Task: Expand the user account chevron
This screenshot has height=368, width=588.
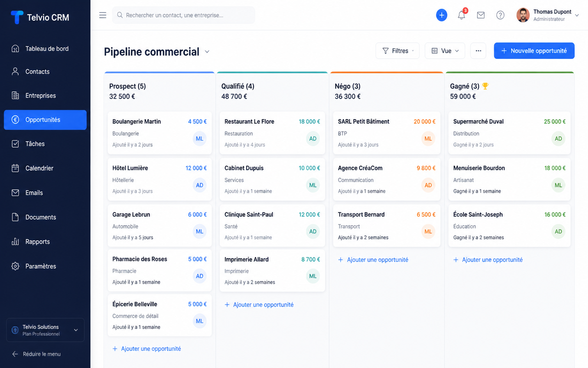Action: point(577,15)
